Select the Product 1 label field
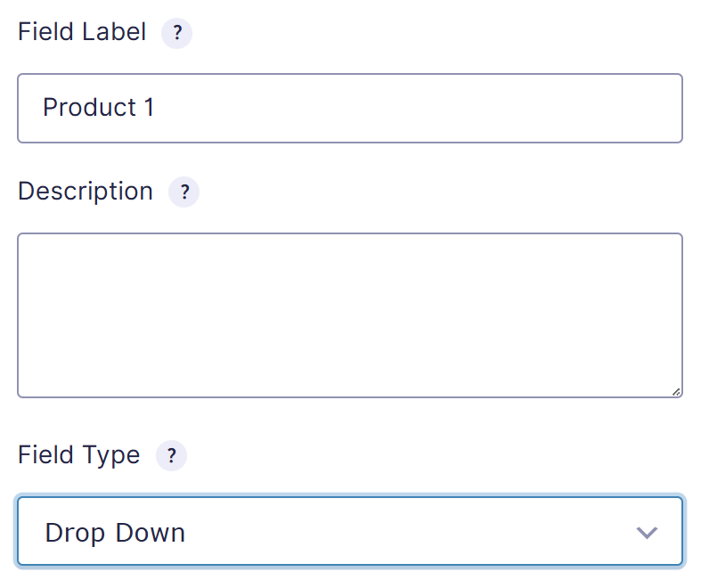 tap(350, 108)
